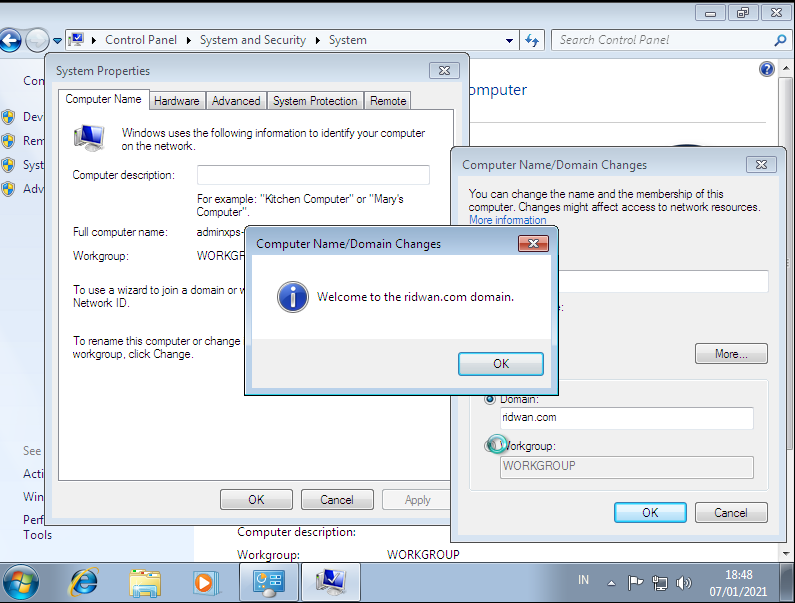Click the computer icon in address bar
795x603 pixels.
point(76,40)
